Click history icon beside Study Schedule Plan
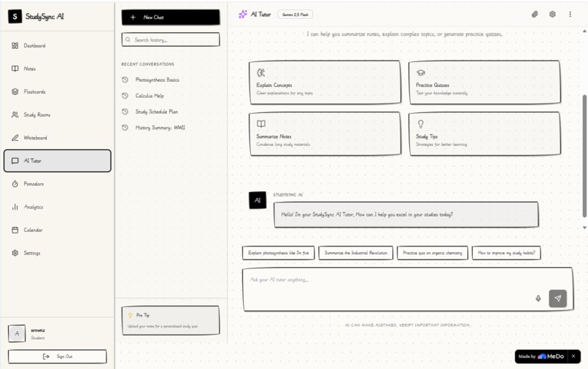The image size is (588, 369). pos(125,112)
